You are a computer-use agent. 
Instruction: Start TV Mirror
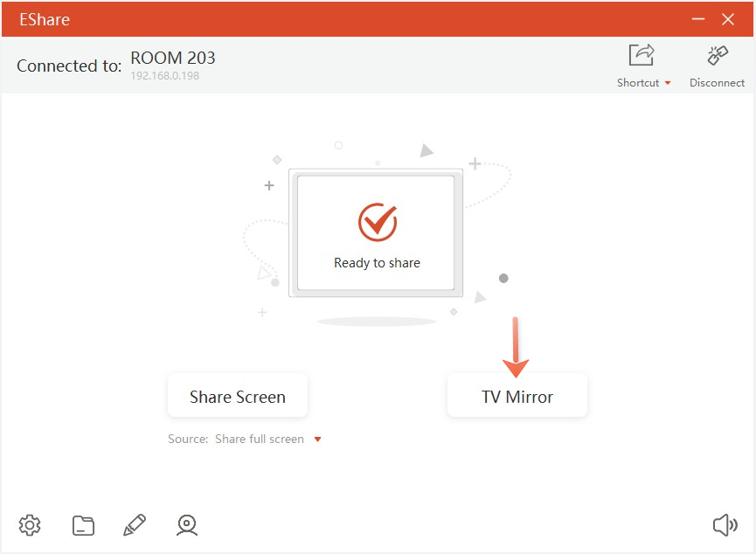[517, 397]
